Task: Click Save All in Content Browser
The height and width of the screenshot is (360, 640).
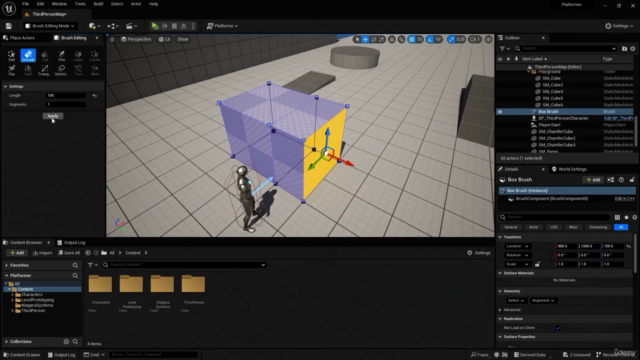Action: click(69, 253)
